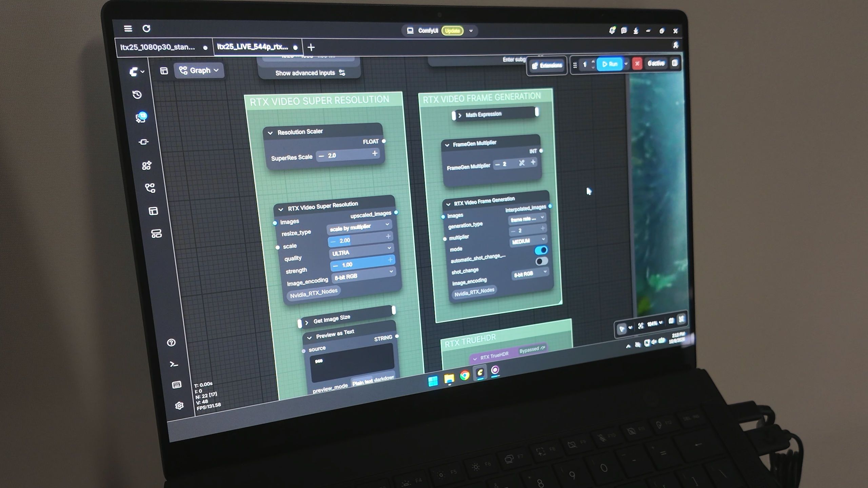
Task: Click the fit view icon on canvas toolbar
Action: [640, 326]
